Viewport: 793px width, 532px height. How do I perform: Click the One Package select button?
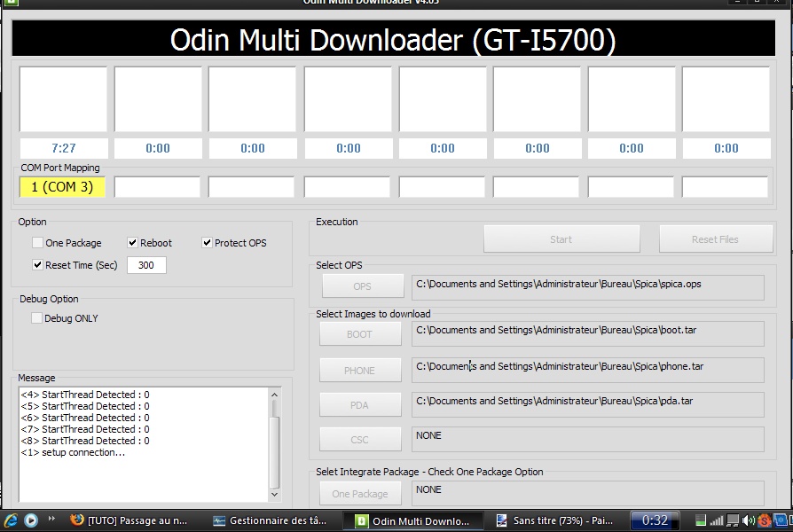(x=360, y=494)
